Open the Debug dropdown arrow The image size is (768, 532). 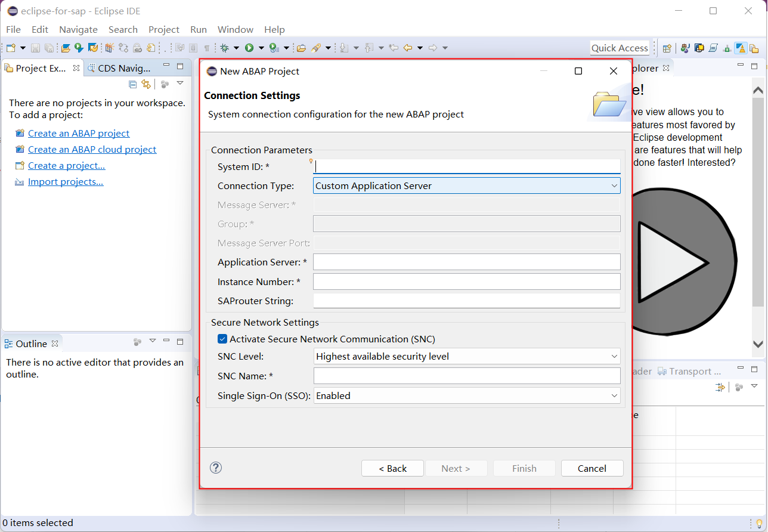236,48
